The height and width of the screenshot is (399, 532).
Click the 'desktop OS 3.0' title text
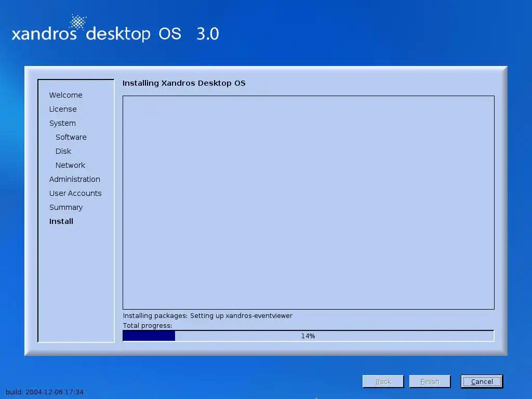[153, 34]
